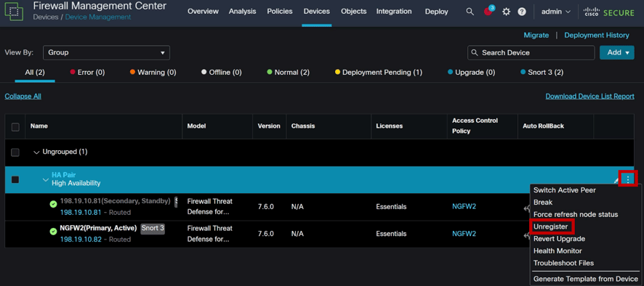Choose Health Monitor from context menu
Viewport: 644px width, 286px height.
tap(558, 250)
